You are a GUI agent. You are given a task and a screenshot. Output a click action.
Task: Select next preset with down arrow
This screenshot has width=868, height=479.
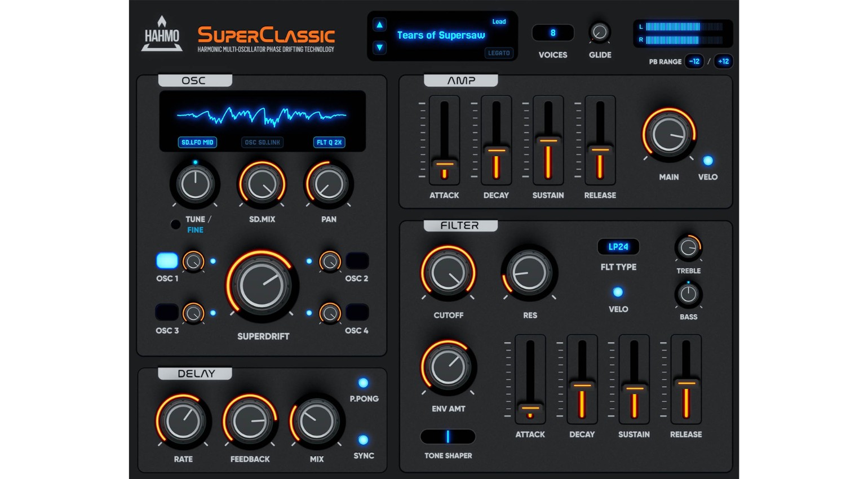tap(379, 47)
